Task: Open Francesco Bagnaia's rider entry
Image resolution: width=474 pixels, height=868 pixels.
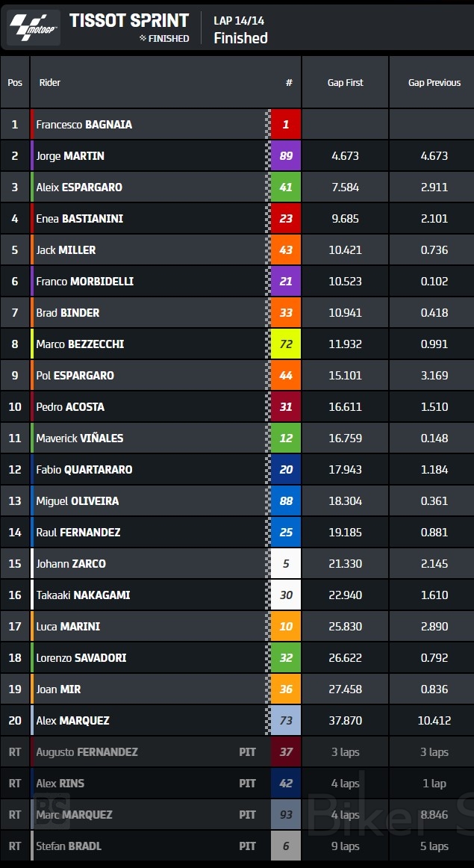Action: pos(84,125)
